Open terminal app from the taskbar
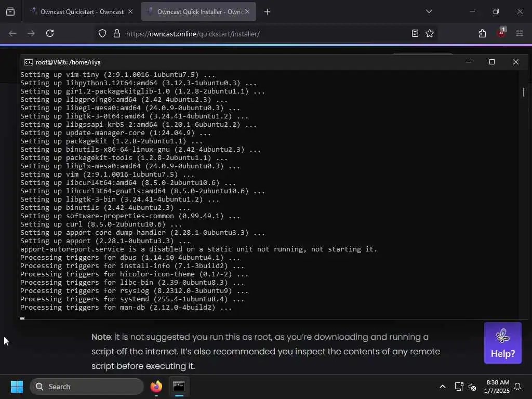This screenshot has width=532, height=399. click(x=179, y=387)
